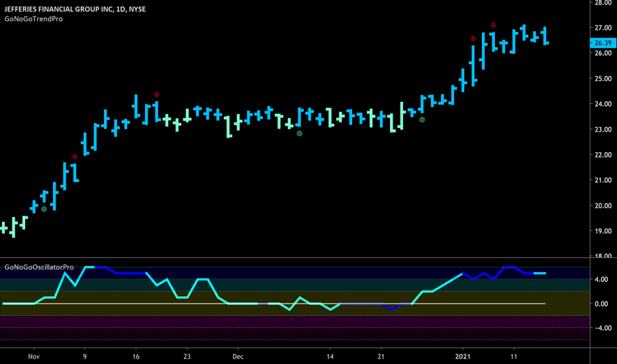This screenshot has width=617, height=364.
Task: Click the oscillator's zero line
Action: (273, 304)
